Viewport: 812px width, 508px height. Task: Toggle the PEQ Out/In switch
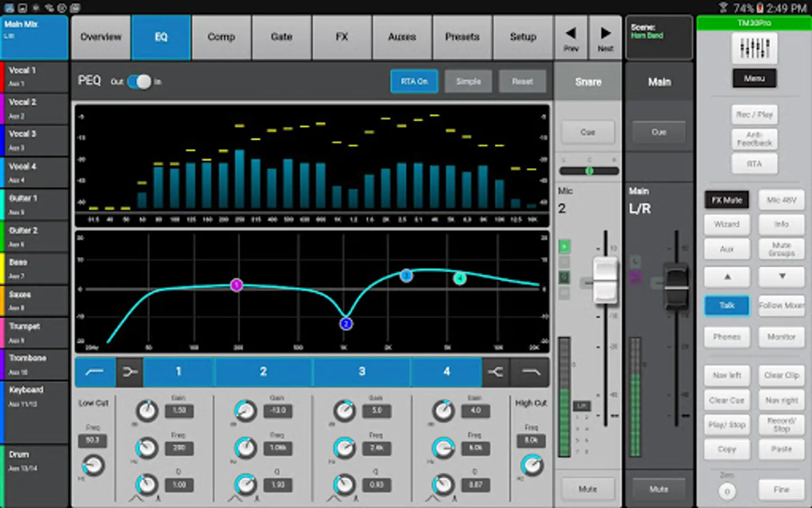(x=139, y=82)
